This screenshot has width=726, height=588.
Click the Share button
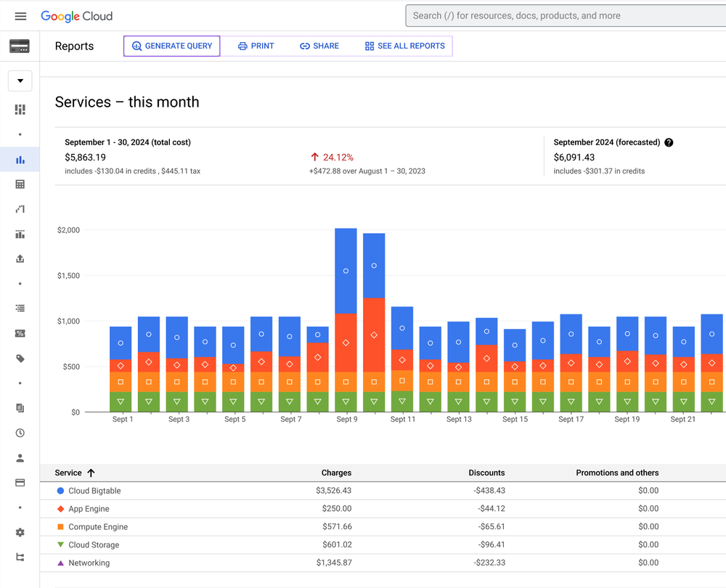pos(319,46)
